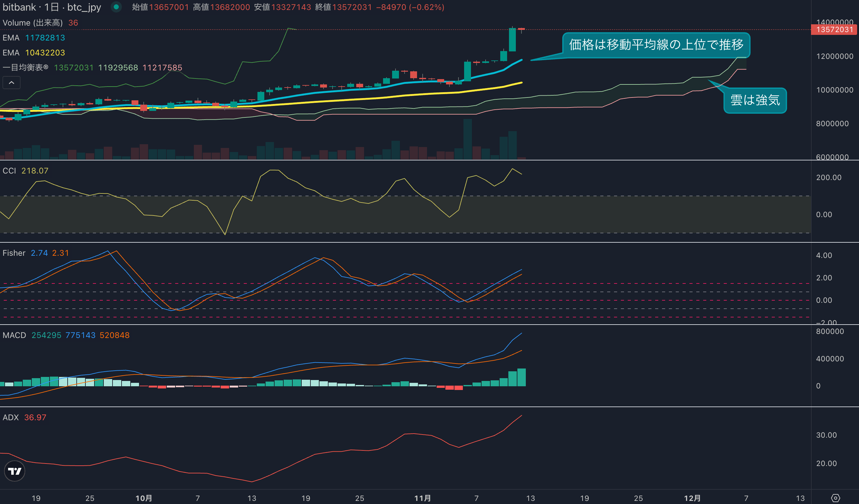Click the 10月 date on time axis

[x=143, y=498]
